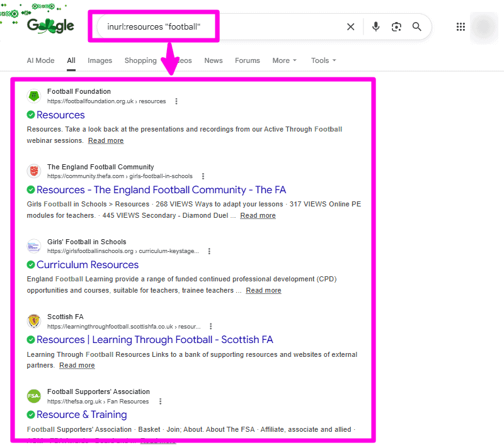Open the blurred account avatar
Viewport: 504px width, 445px height.
(484, 27)
